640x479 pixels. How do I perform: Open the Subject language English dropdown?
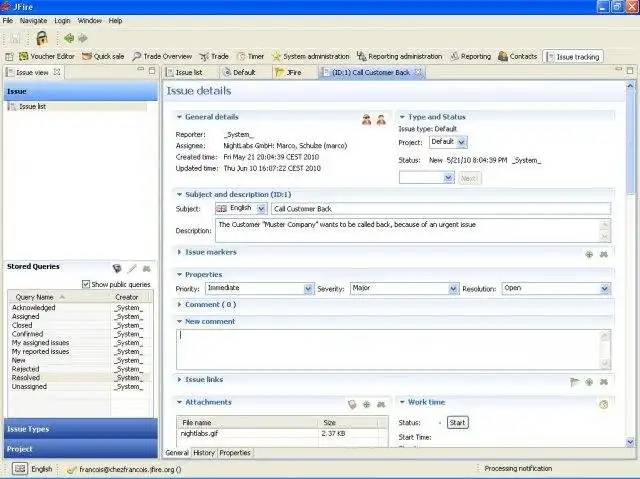tap(261, 208)
